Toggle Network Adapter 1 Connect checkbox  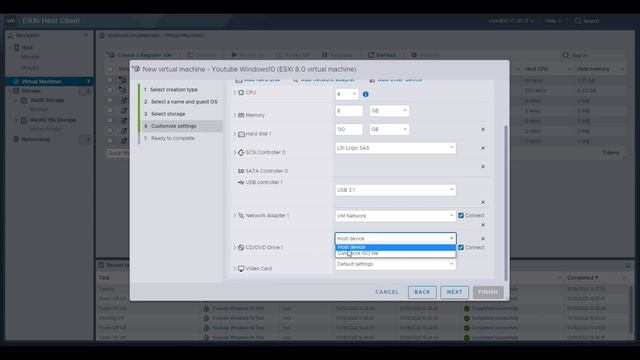[461, 216]
